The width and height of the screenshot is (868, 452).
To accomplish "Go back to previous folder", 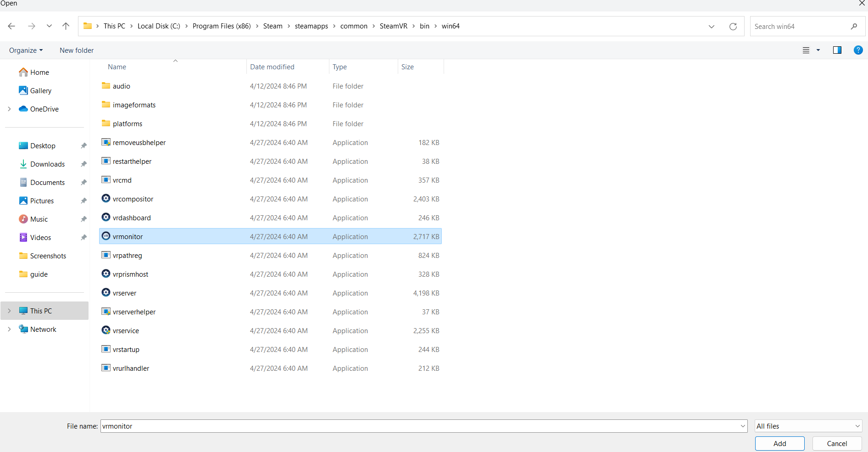I will click(x=12, y=26).
